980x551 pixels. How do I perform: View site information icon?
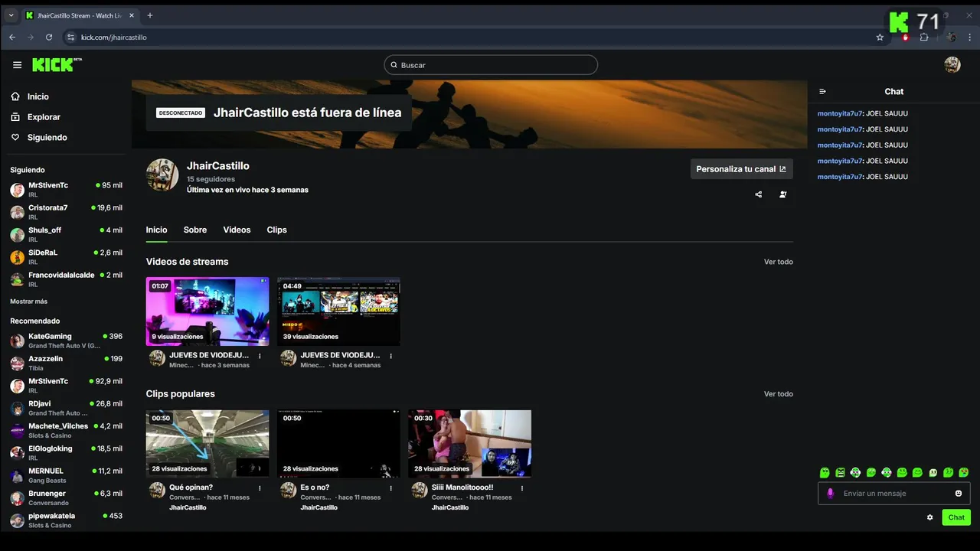[x=71, y=37]
